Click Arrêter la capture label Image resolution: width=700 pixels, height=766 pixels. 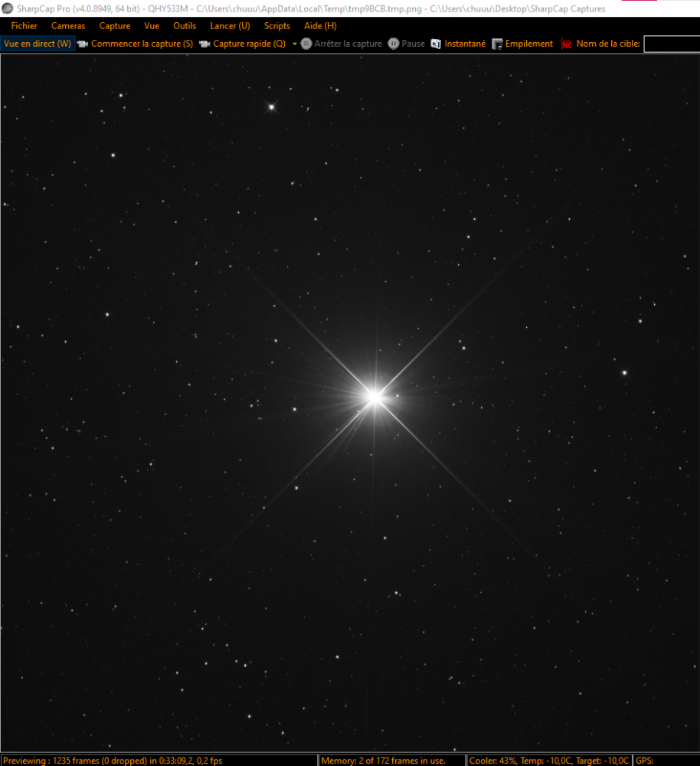348,44
